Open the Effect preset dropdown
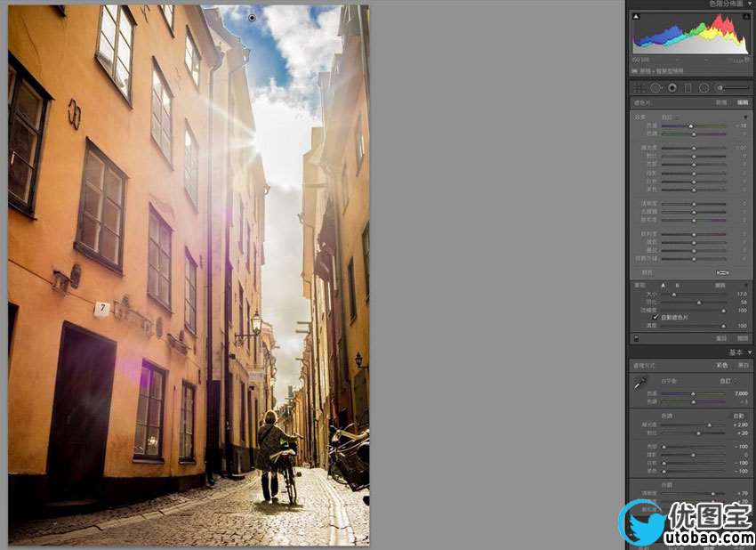756x550 pixels. click(669, 117)
